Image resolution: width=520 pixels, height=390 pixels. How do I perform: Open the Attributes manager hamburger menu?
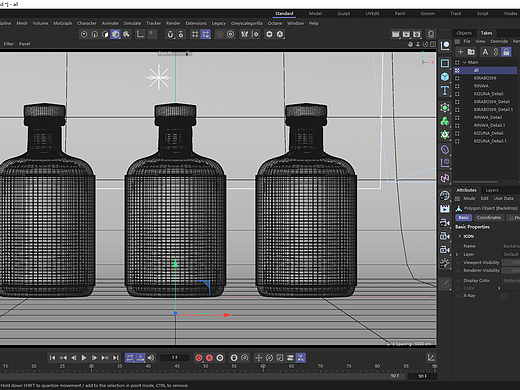click(457, 199)
